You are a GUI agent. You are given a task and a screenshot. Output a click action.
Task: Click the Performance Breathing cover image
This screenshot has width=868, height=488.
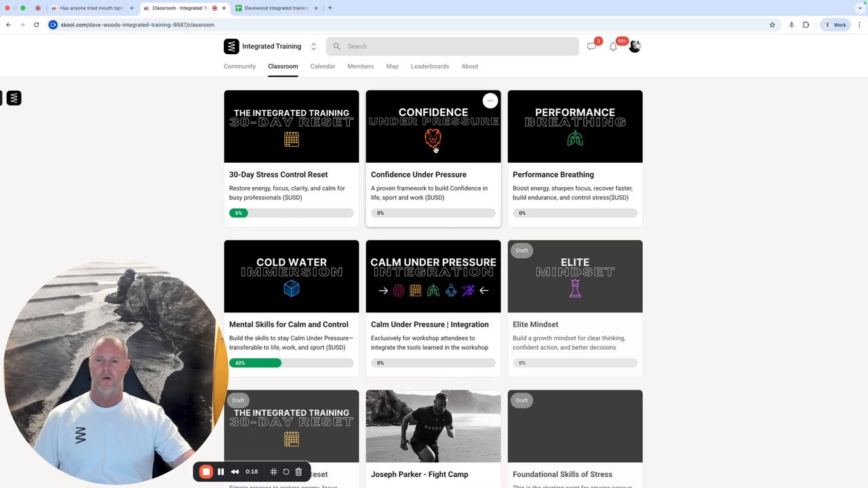click(575, 127)
